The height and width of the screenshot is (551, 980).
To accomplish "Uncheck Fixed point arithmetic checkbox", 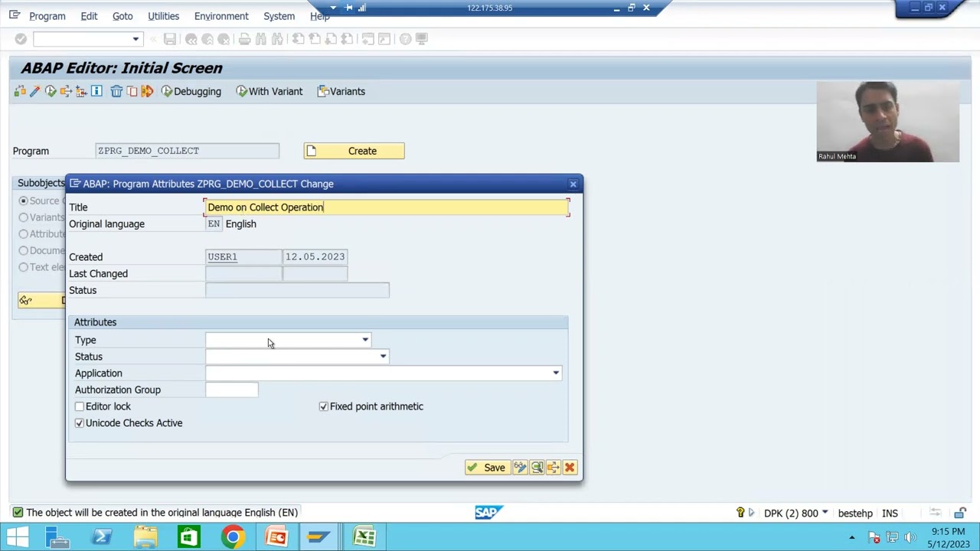I will pos(324,406).
